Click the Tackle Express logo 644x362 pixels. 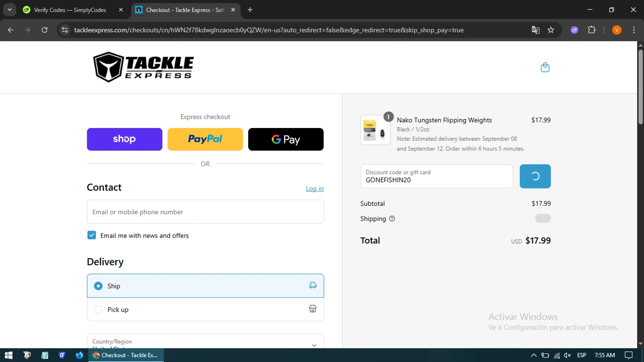click(x=143, y=67)
